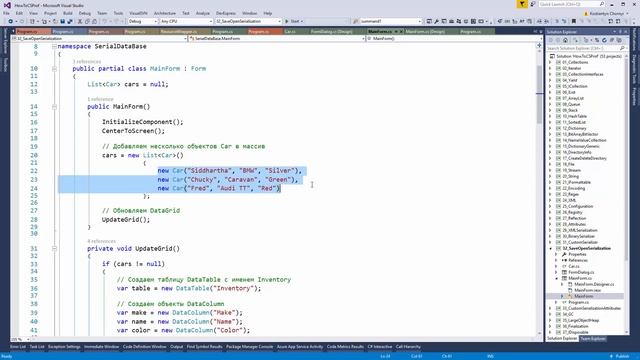Click the Save All toolbar icon

70,21
